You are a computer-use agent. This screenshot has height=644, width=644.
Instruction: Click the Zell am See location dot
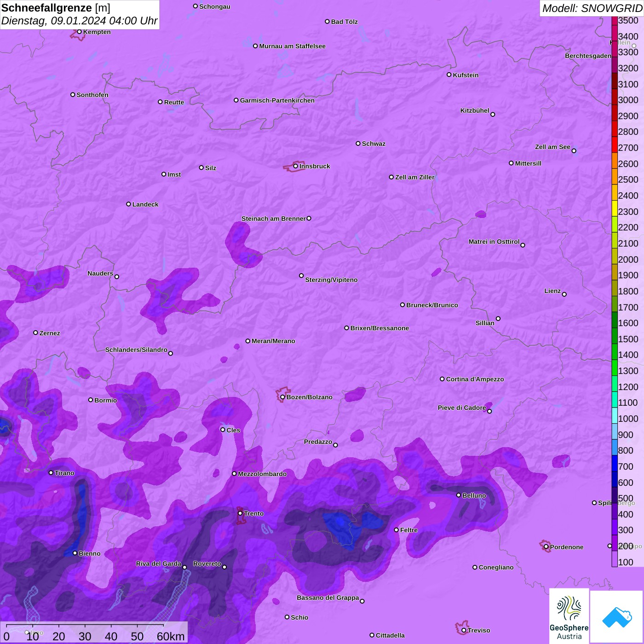click(x=574, y=151)
